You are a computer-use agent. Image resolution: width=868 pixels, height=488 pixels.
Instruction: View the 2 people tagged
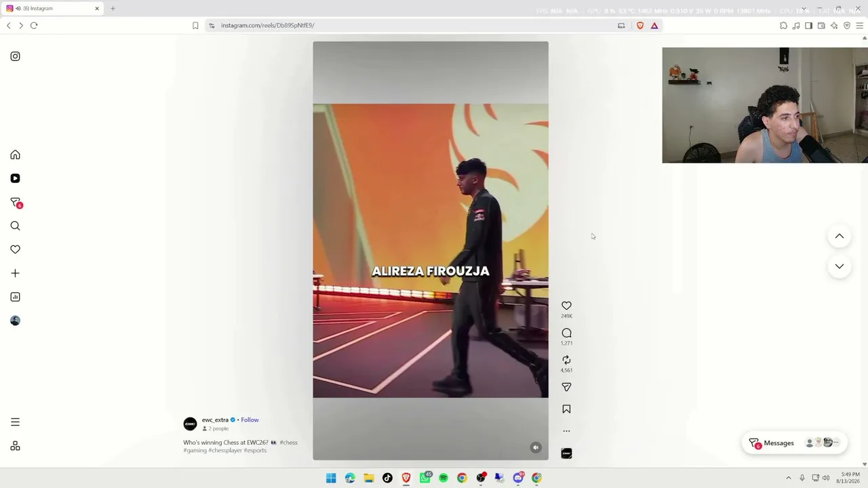tap(216, 428)
